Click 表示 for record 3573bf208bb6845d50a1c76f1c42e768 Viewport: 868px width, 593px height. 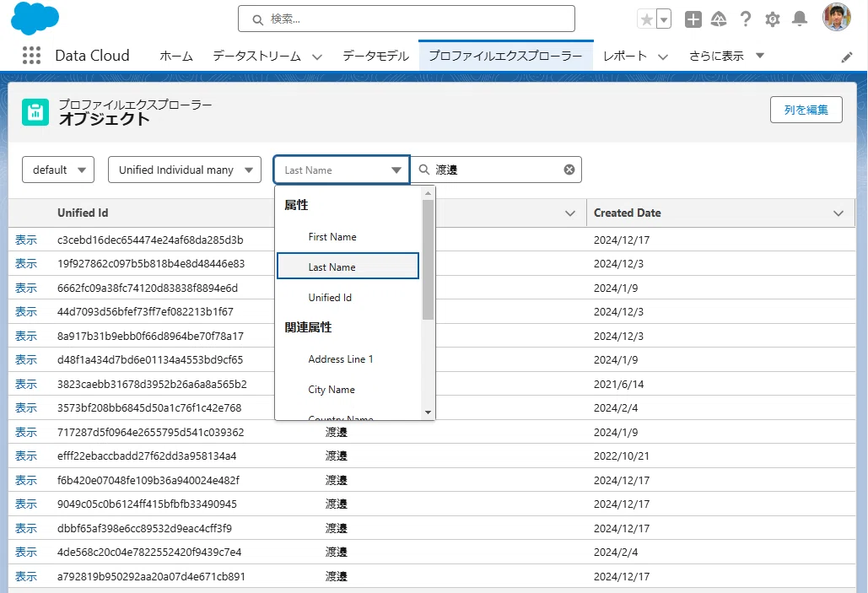26,408
